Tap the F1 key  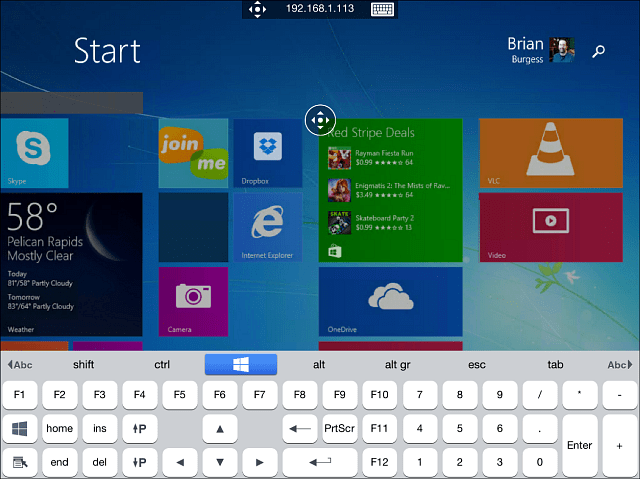coord(20,395)
